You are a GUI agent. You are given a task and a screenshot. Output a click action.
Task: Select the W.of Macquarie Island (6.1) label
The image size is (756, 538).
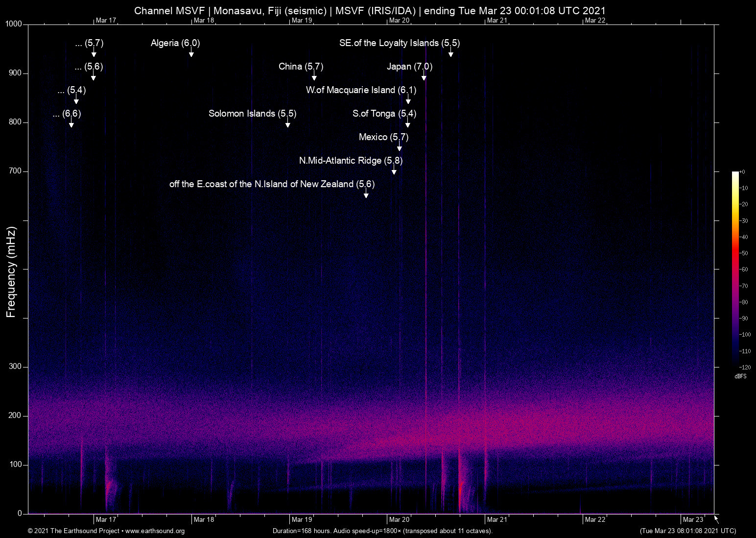(x=360, y=90)
